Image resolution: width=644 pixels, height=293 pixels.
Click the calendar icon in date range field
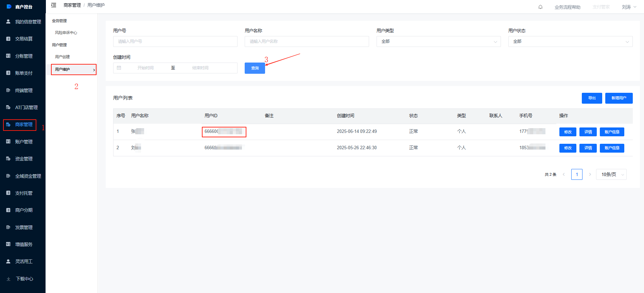click(x=119, y=68)
